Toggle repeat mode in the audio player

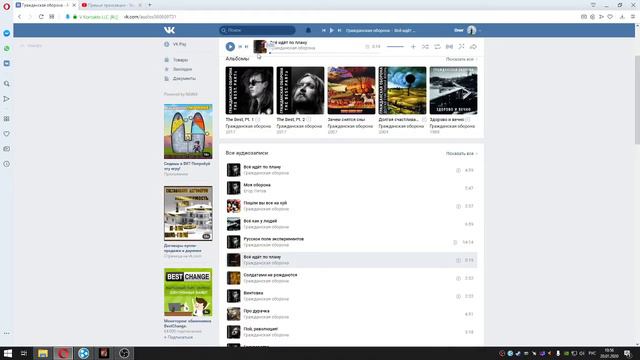tap(437, 47)
